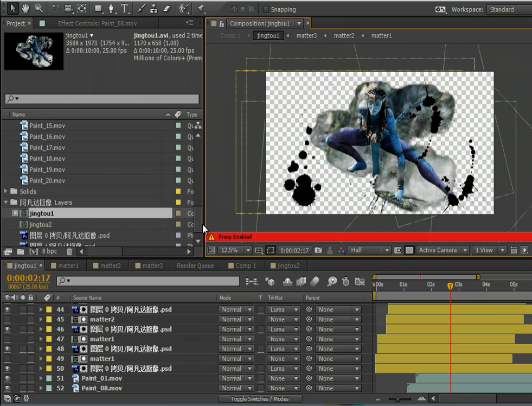Screen dimensions: 532x406
Task: Open the composition mini-flowchart icon in timeline
Action: [252, 281]
